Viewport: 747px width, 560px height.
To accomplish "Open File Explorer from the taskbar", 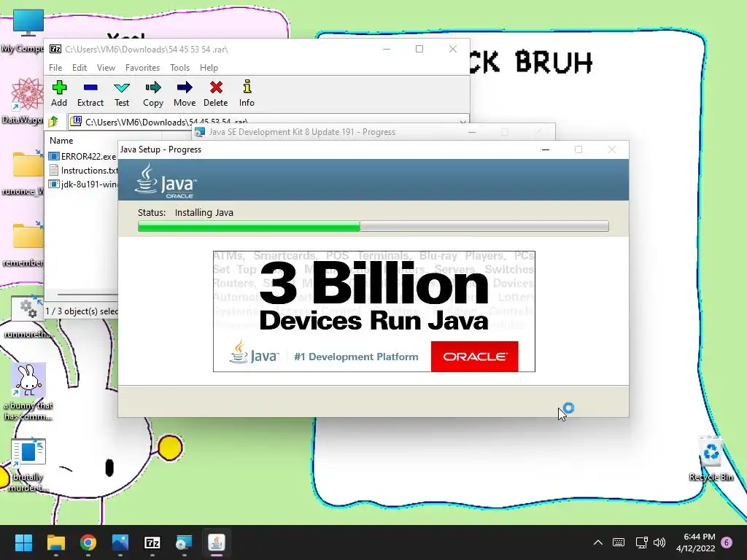I will [55, 542].
